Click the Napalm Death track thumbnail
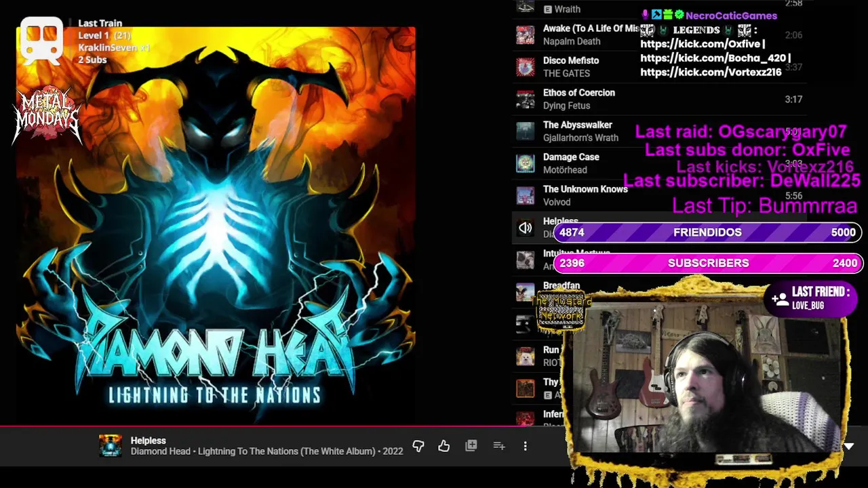Image resolution: width=868 pixels, height=488 pixels. [526, 35]
